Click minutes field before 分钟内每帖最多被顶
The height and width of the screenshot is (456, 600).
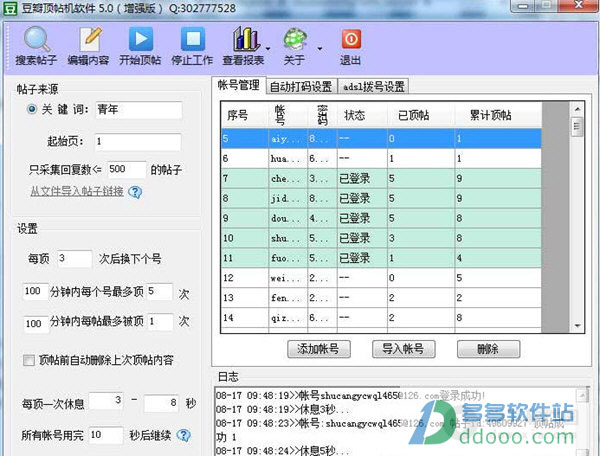pos(36,324)
